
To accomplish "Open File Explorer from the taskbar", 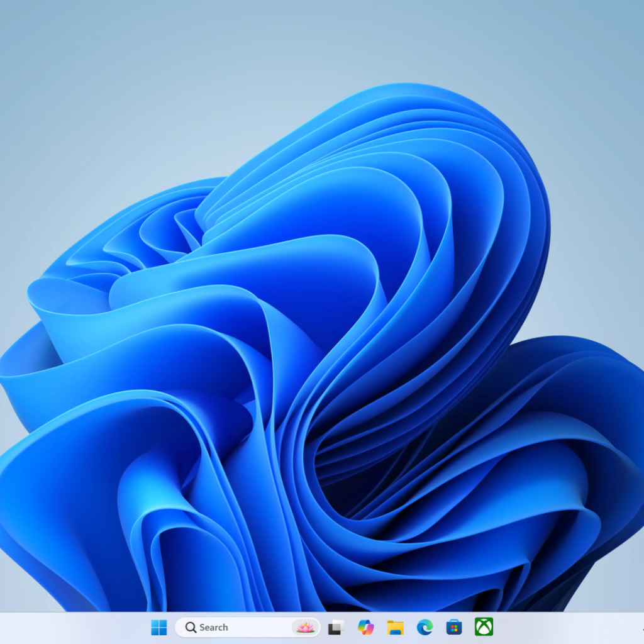I will [x=395, y=627].
